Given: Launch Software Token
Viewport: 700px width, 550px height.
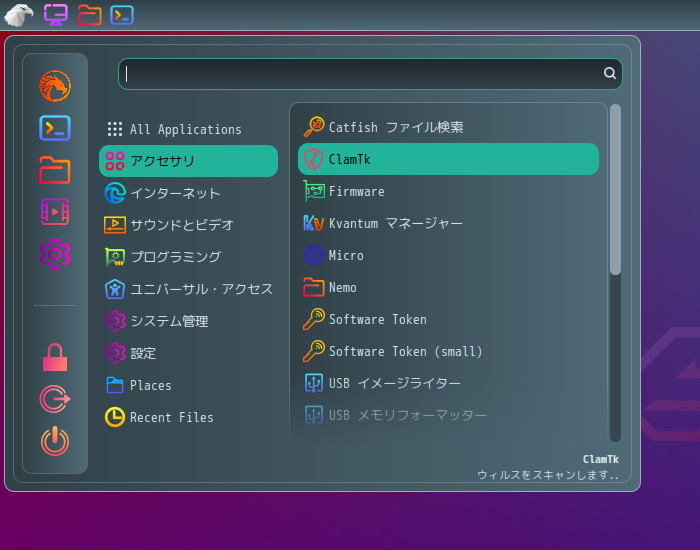Looking at the screenshot, I should [x=448, y=319].
